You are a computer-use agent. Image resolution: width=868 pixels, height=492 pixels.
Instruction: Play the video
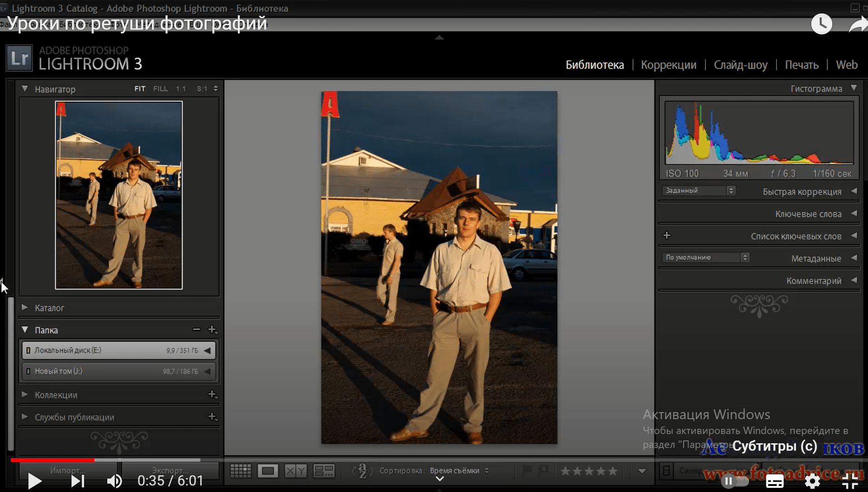click(x=34, y=481)
